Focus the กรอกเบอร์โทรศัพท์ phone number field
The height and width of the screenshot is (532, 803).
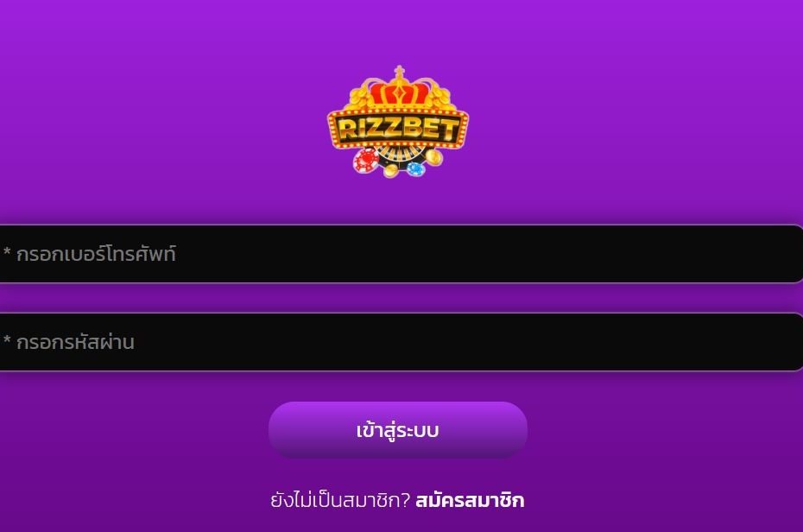click(x=401, y=254)
